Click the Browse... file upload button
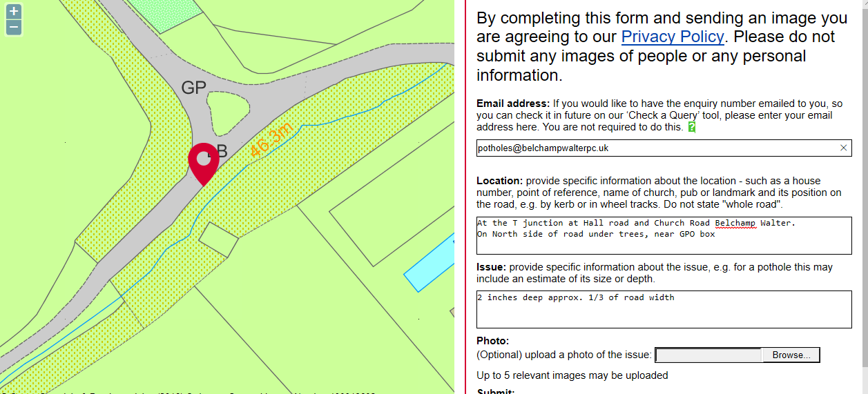Viewport: 868px width, 394px height. [x=791, y=355]
